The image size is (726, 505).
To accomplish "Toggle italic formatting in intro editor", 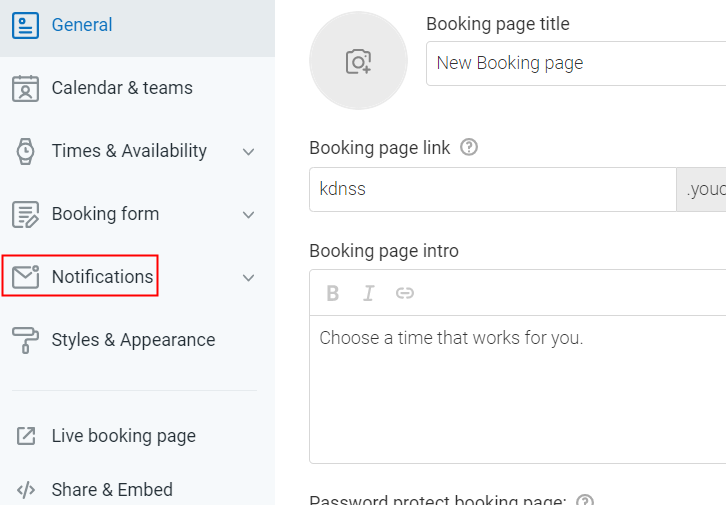I will click(x=368, y=293).
